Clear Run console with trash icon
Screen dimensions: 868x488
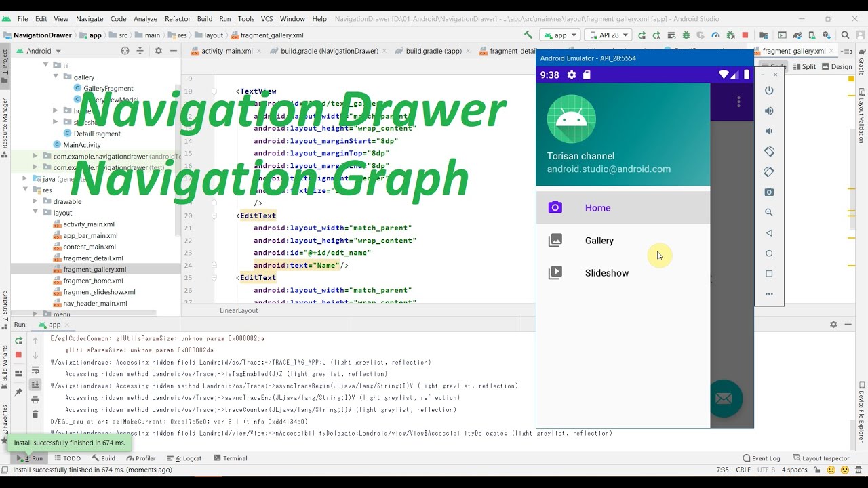tap(35, 414)
